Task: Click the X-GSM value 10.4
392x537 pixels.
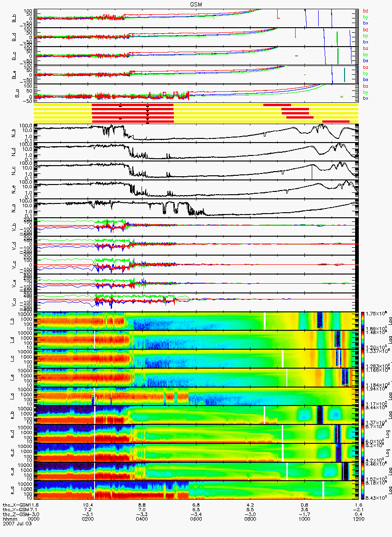Action: [88, 505]
